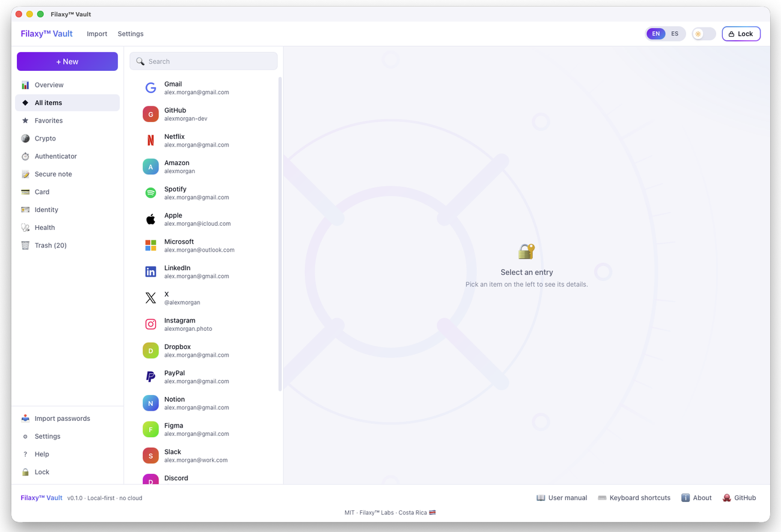Select the Slack alex.morgan@work.com entry
This screenshot has width=781, height=532.
point(204,456)
